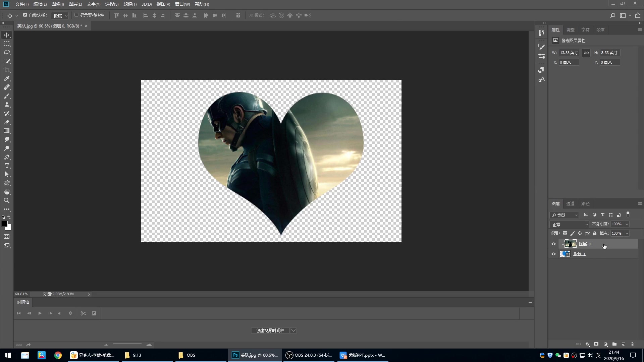The height and width of the screenshot is (362, 644).
Task: Open the 图像 menu
Action: [x=57, y=4]
